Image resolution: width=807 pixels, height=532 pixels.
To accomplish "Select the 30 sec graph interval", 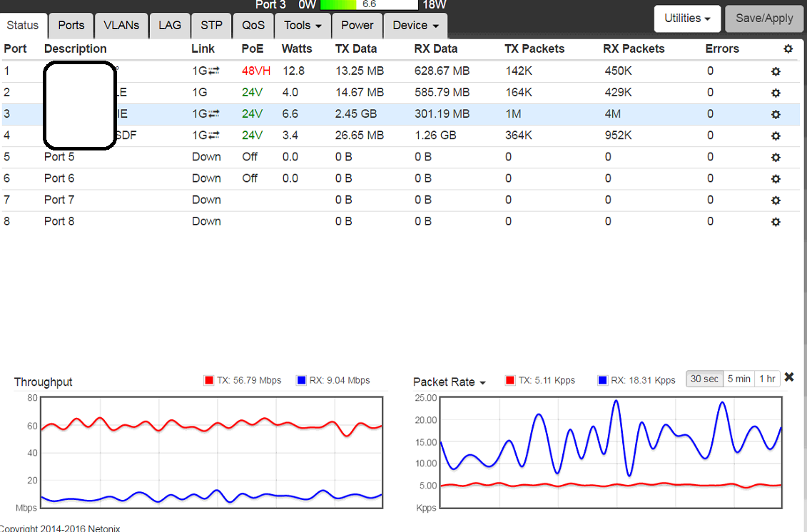I will click(704, 379).
